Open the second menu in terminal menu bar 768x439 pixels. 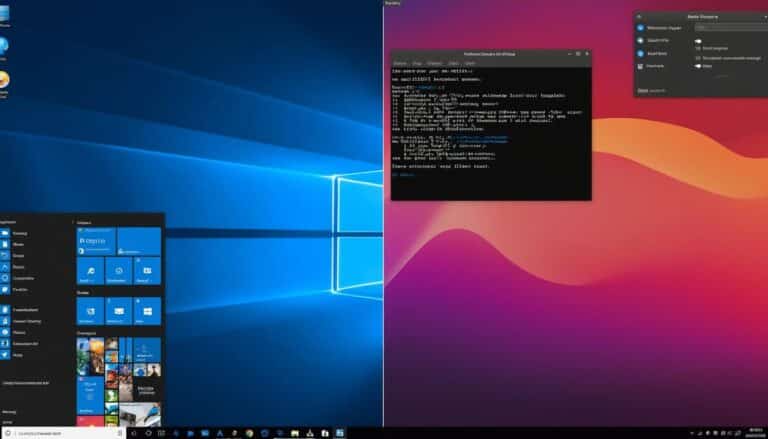(417, 63)
